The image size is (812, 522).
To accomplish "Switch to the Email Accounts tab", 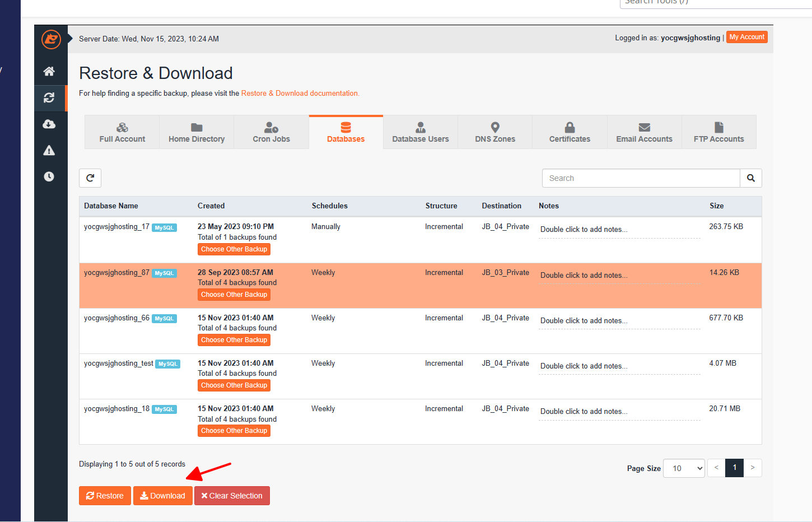I will (x=645, y=132).
